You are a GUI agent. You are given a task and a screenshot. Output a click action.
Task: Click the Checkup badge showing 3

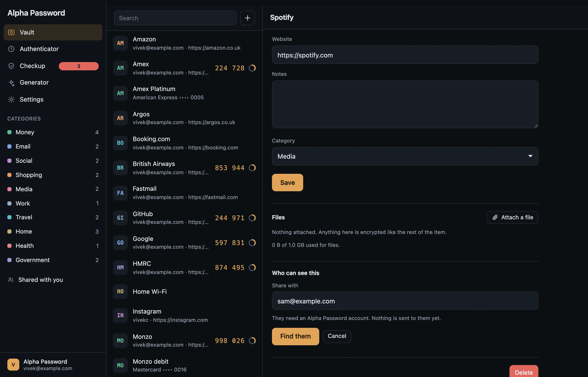coord(79,66)
